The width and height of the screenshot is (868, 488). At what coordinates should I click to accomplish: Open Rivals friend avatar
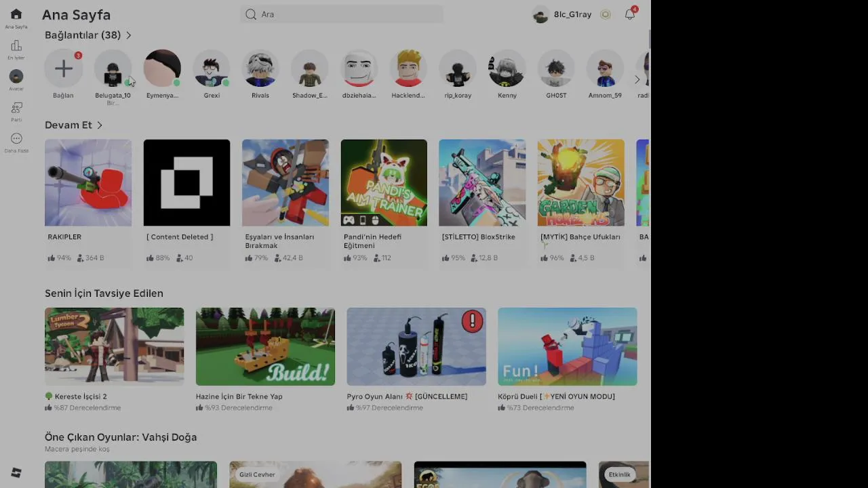pos(260,68)
